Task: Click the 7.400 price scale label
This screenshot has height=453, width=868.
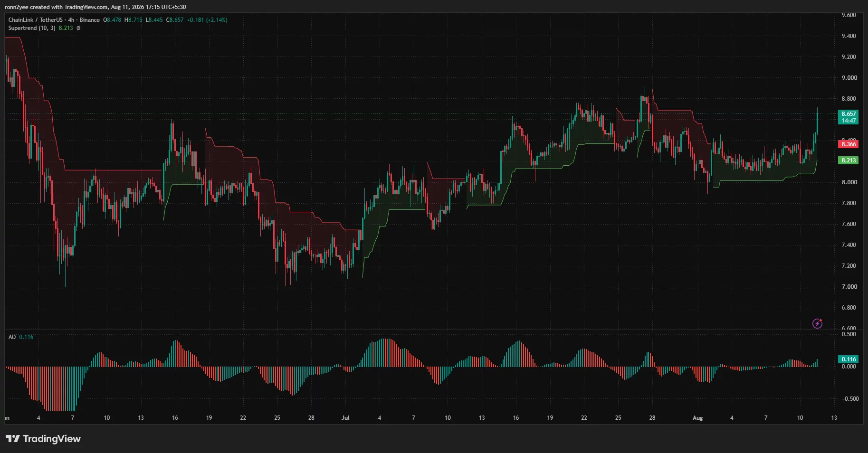Action: [849, 245]
